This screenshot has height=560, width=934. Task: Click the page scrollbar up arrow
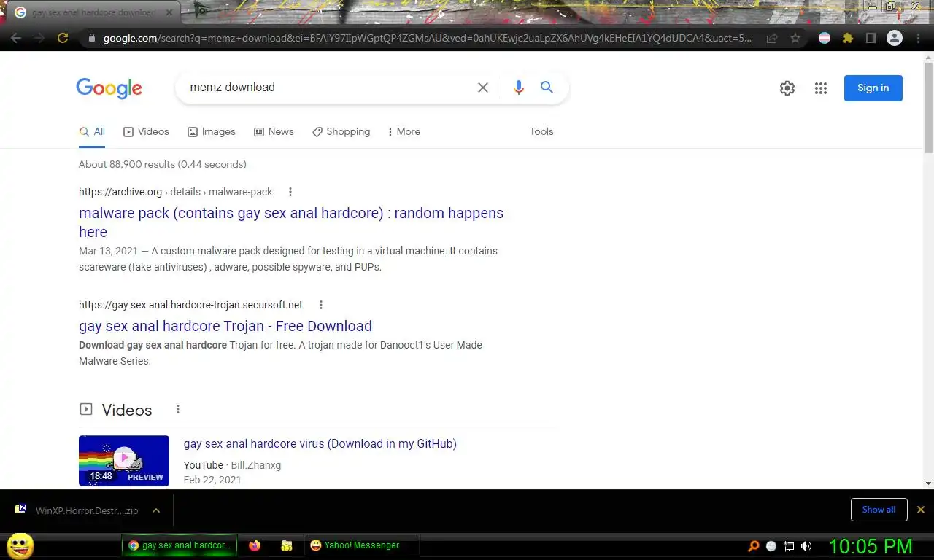click(928, 57)
